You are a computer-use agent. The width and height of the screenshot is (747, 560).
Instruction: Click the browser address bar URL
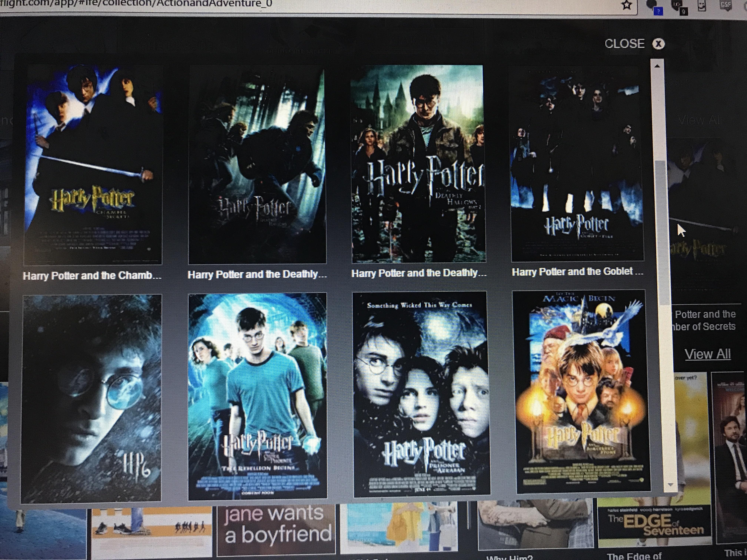tap(135, 4)
